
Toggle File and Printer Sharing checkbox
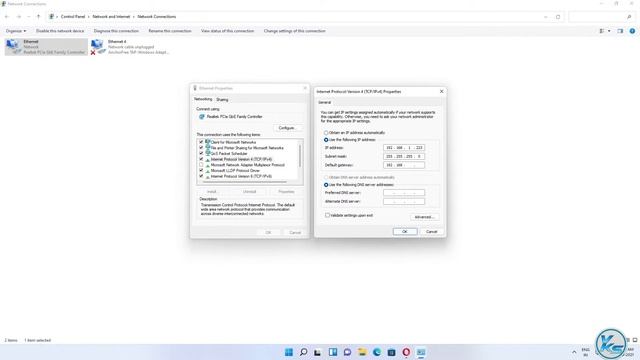tap(201, 148)
